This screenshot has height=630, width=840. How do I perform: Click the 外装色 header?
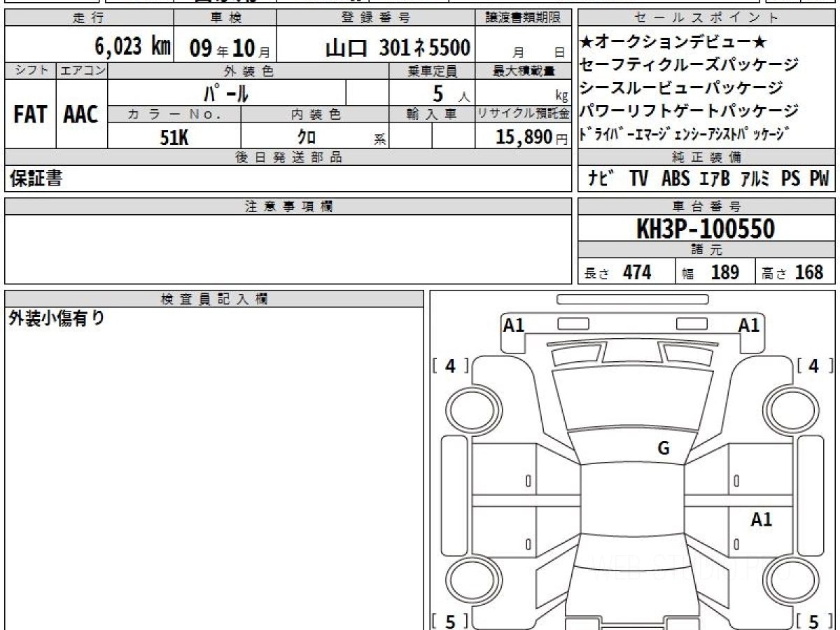coord(248,71)
